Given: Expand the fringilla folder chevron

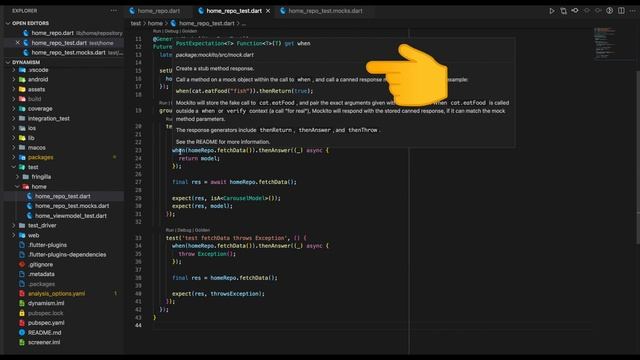Looking at the screenshot, I should pos(18,177).
